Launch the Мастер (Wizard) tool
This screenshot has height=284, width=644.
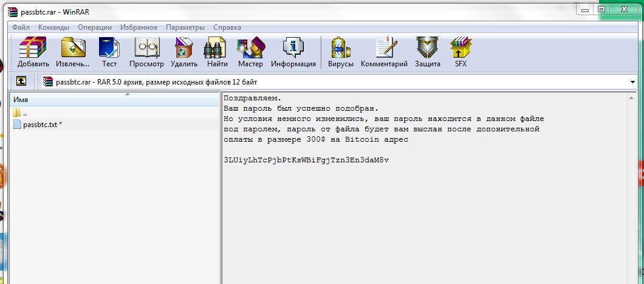(250, 52)
